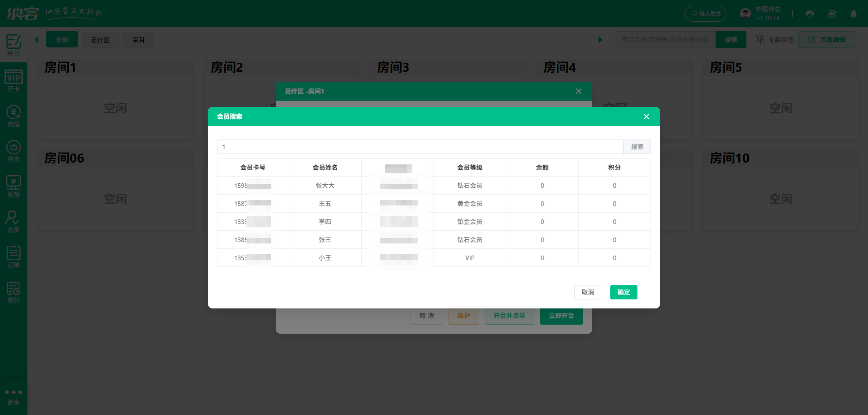Click the member search input field

pyautogui.click(x=420, y=147)
